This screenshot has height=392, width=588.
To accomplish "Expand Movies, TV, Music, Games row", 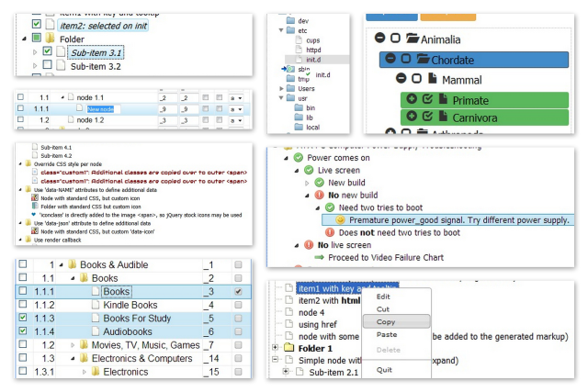I will (73, 345).
